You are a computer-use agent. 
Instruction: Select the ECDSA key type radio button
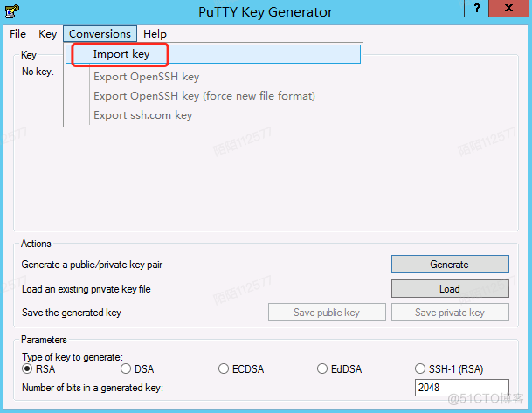point(225,368)
